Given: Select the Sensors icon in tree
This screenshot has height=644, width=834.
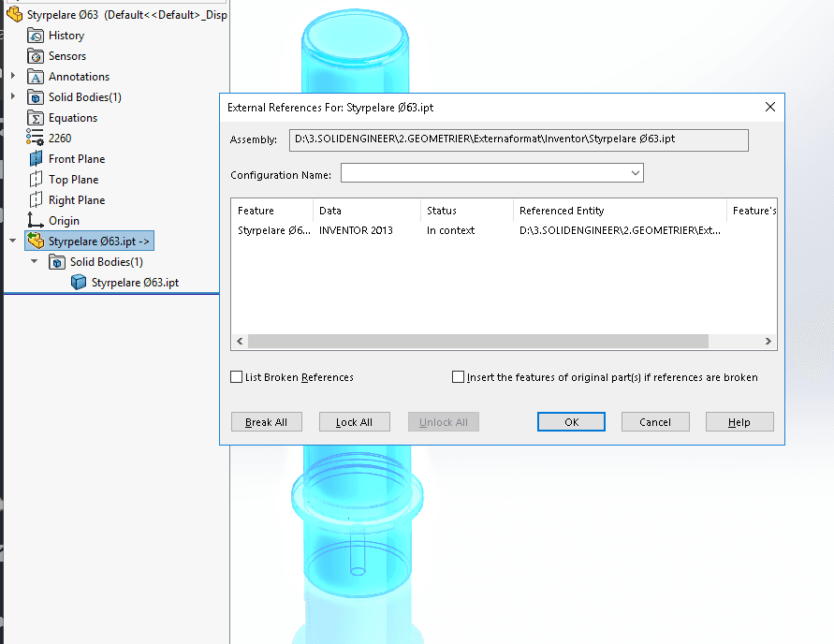Looking at the screenshot, I should point(36,56).
